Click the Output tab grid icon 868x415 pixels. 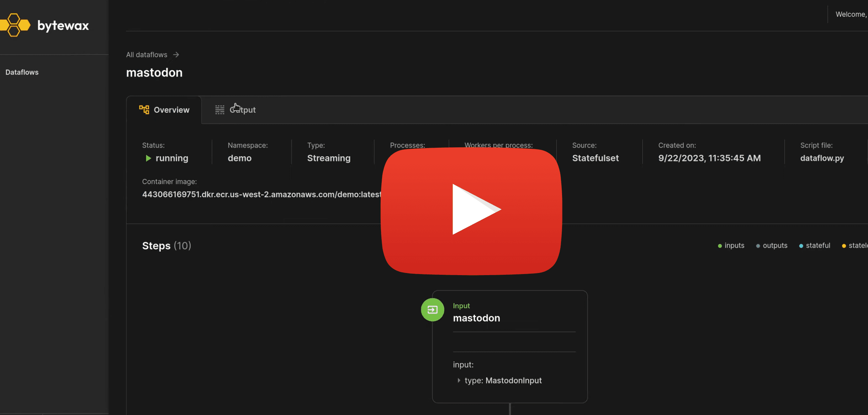(x=220, y=110)
